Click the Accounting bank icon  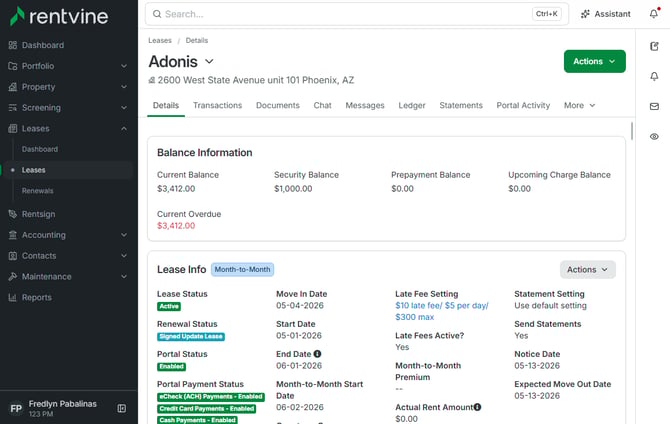pyautogui.click(x=13, y=235)
